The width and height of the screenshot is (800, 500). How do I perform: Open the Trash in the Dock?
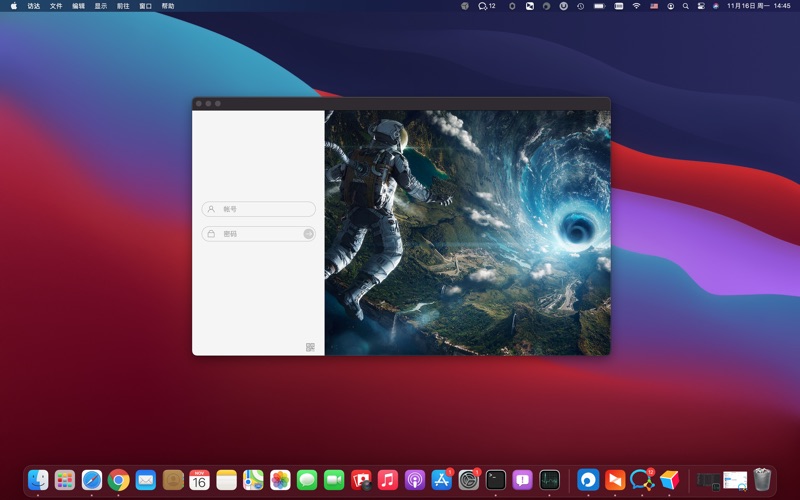(x=762, y=480)
